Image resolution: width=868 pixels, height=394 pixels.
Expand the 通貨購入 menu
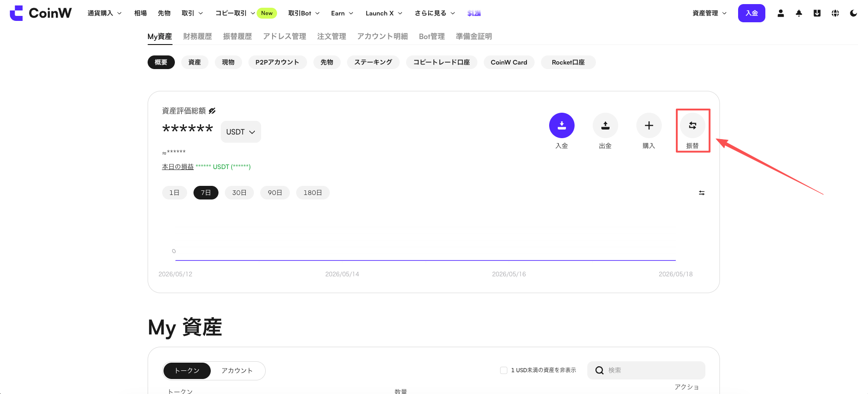pyautogui.click(x=104, y=13)
